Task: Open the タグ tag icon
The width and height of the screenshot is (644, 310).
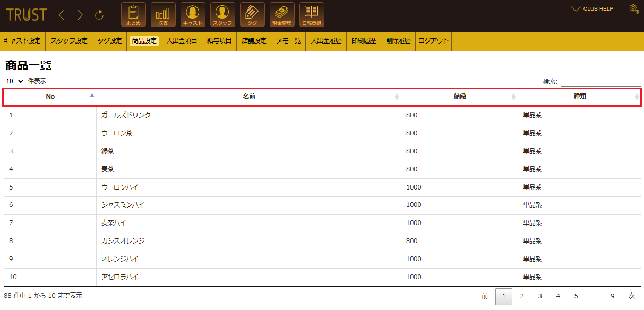Action: pyautogui.click(x=252, y=15)
